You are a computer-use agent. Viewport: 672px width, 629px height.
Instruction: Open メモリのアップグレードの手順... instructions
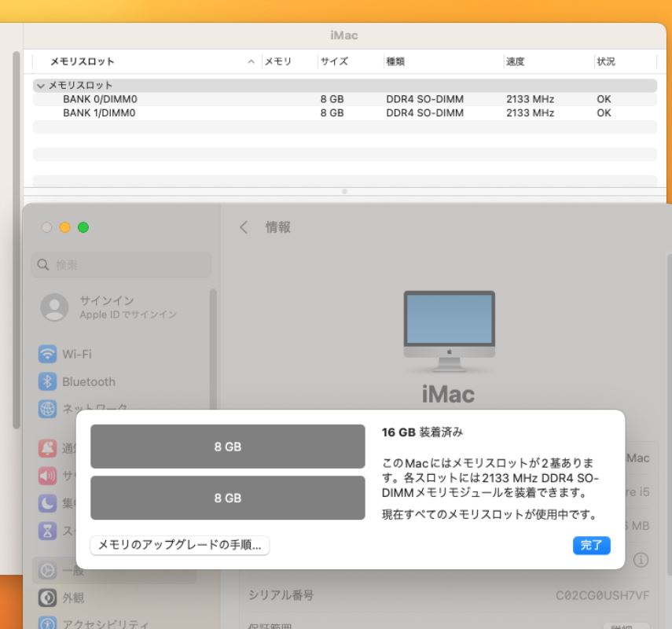[x=179, y=545]
